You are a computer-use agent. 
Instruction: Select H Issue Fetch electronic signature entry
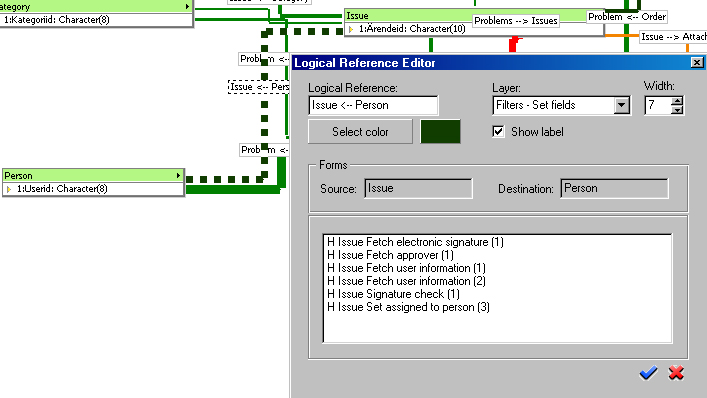coord(415,242)
